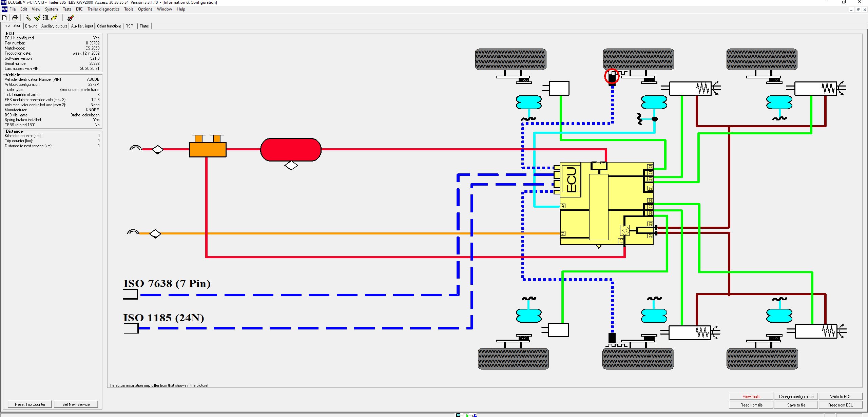Click Read from ECU
This screenshot has height=417, width=868.
click(x=841, y=404)
